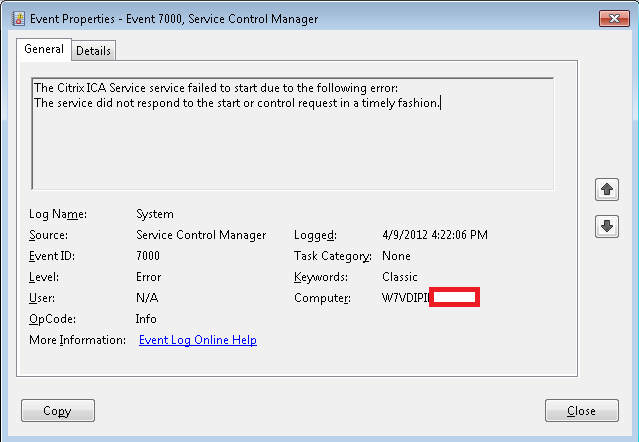The width and height of the screenshot is (639, 442).
Task: Switch to the Details tab
Action: click(x=93, y=51)
